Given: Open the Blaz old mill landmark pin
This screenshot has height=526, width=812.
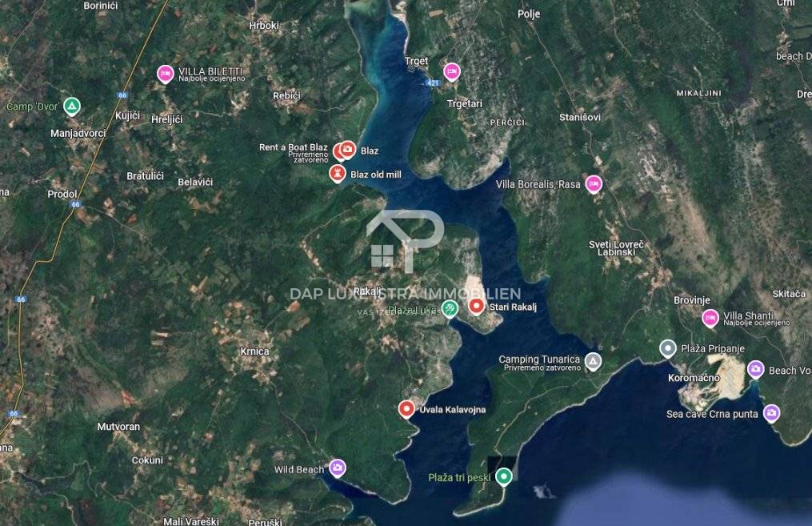Looking at the screenshot, I should [338, 174].
